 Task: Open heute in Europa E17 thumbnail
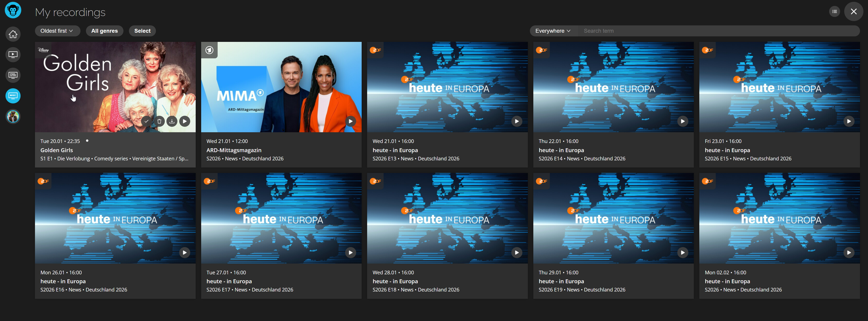pos(281,218)
